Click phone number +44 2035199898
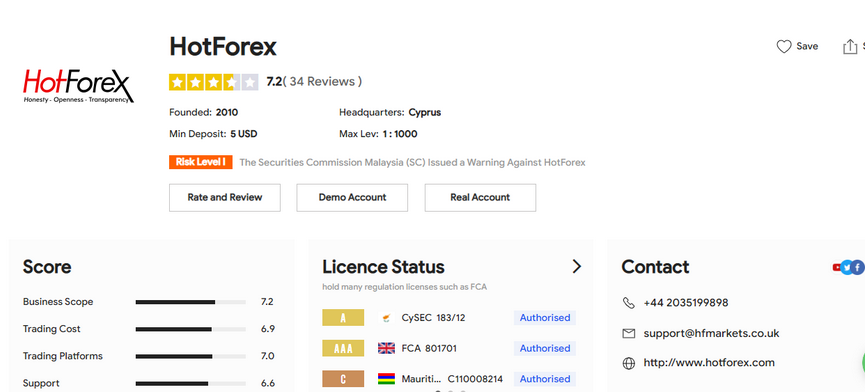Viewport: 867px width, 392px height. (x=686, y=303)
